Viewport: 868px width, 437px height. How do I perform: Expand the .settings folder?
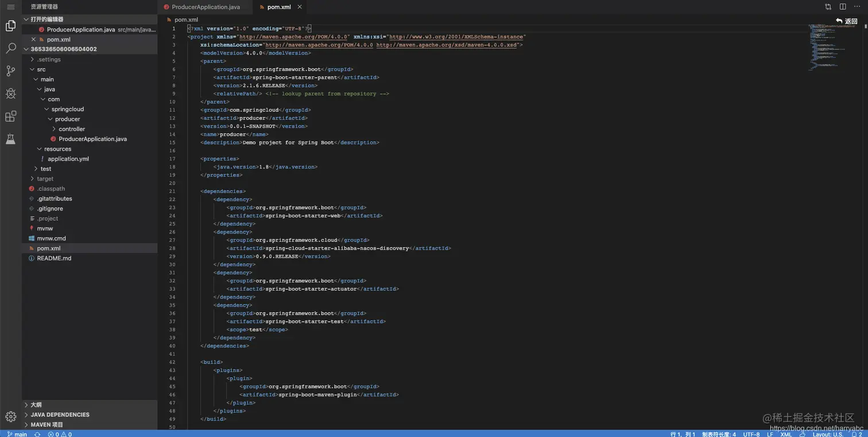pyautogui.click(x=90, y=59)
